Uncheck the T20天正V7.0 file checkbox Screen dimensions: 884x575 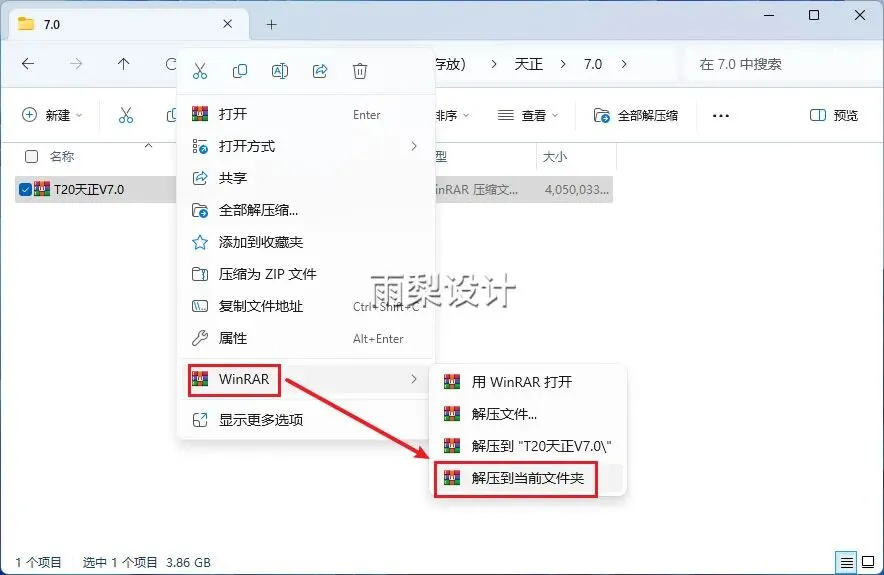25,189
